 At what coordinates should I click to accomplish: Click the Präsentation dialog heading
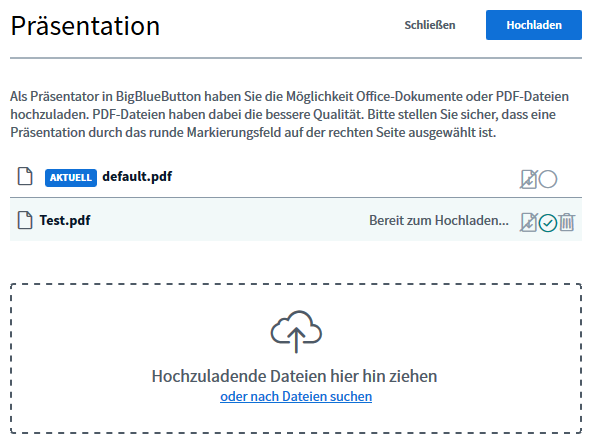click(x=85, y=26)
